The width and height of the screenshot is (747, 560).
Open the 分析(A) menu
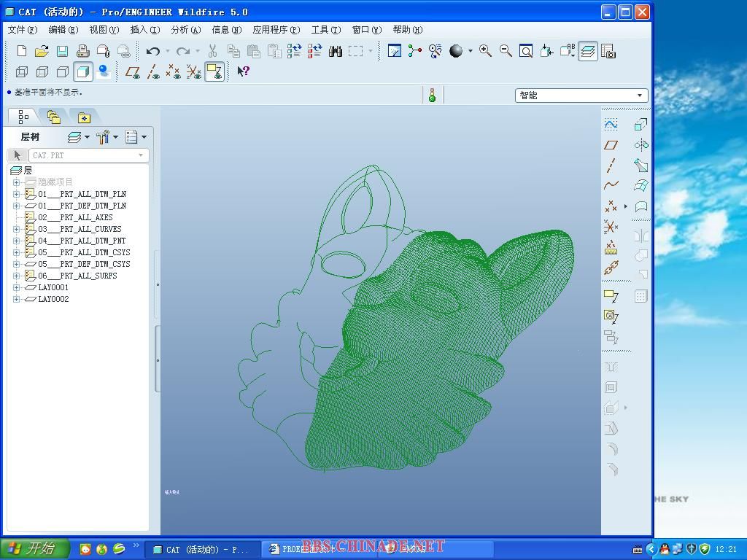point(186,30)
